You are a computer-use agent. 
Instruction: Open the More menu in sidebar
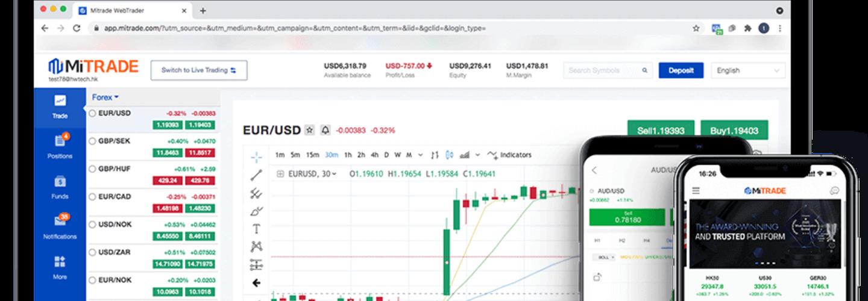[60, 267]
